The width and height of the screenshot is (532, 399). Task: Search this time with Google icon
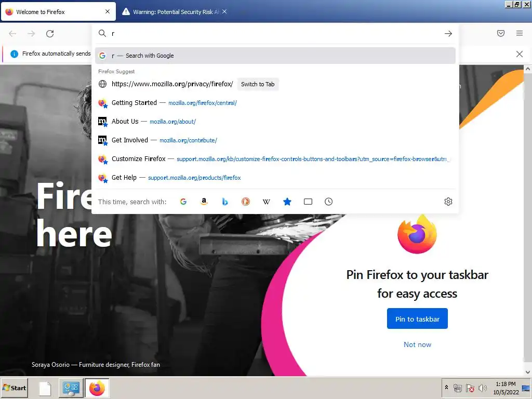183,202
